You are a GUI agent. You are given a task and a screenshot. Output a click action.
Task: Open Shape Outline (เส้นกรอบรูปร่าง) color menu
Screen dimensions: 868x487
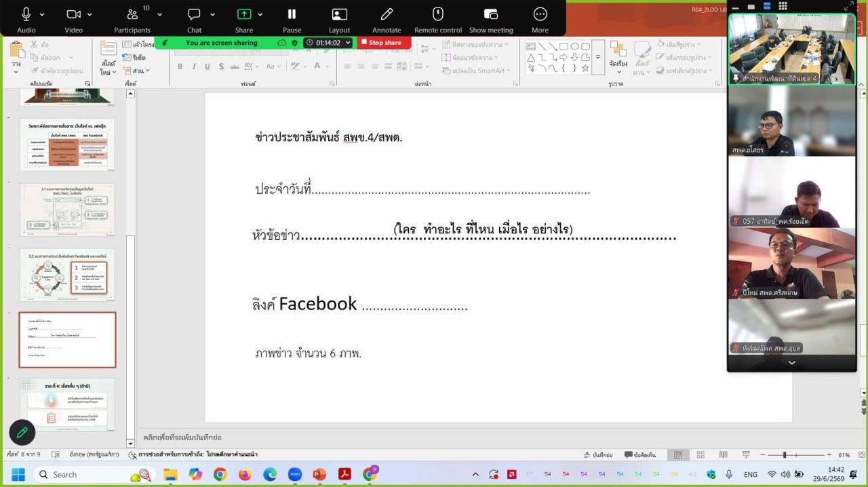click(x=685, y=58)
